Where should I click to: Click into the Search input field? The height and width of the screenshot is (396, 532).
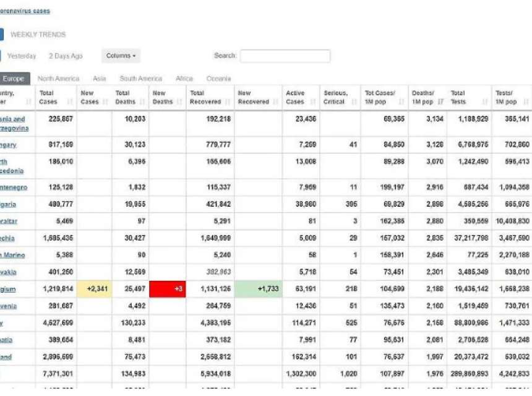(x=285, y=56)
